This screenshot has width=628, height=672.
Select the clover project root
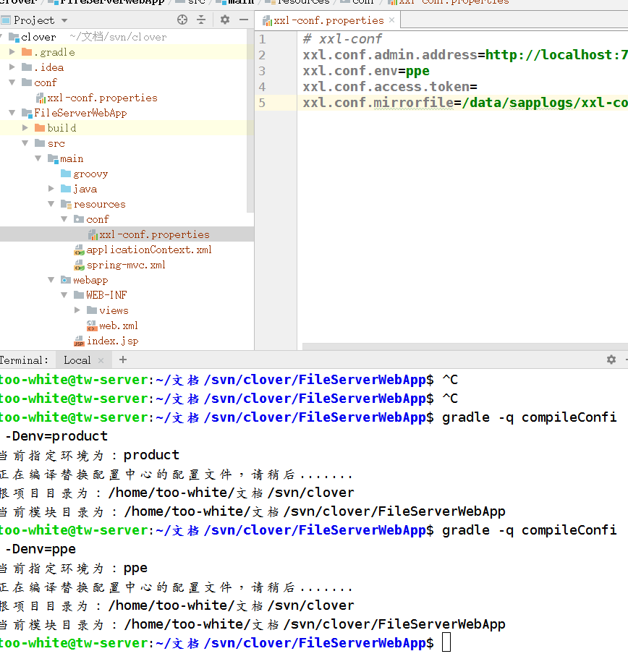(x=38, y=37)
